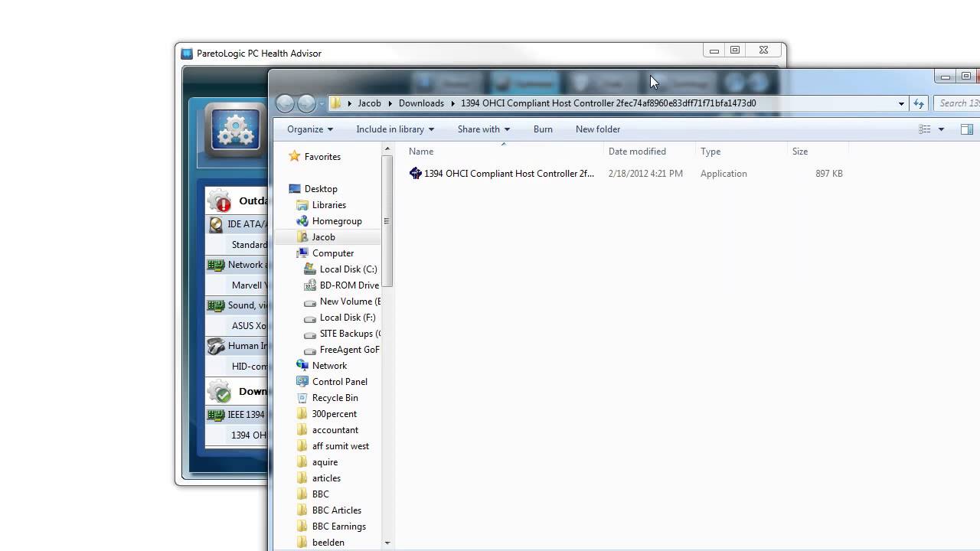Click the Homegroup icon in navigation pane
980x551 pixels.
pyautogui.click(x=302, y=221)
